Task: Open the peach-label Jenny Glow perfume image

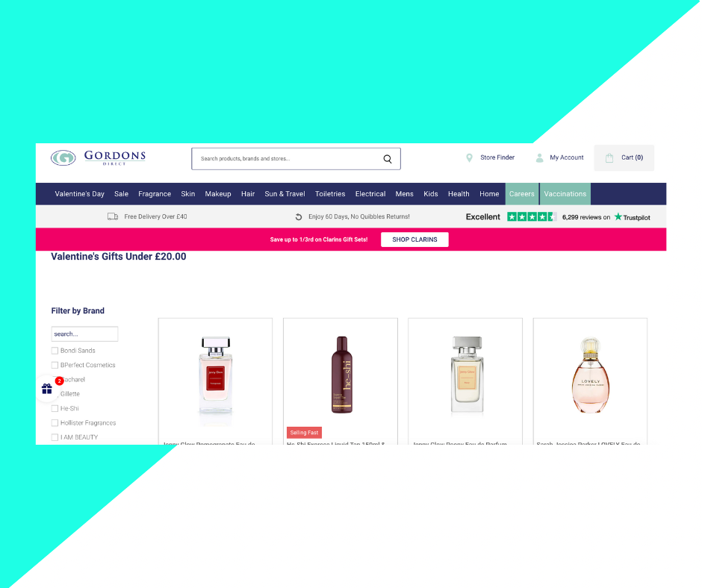Action: pyautogui.click(x=467, y=375)
